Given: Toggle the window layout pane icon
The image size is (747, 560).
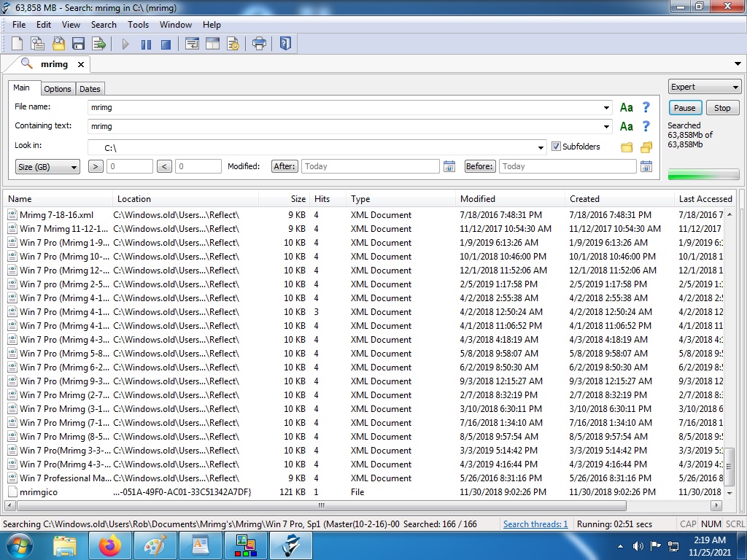Looking at the screenshot, I should click(x=212, y=44).
